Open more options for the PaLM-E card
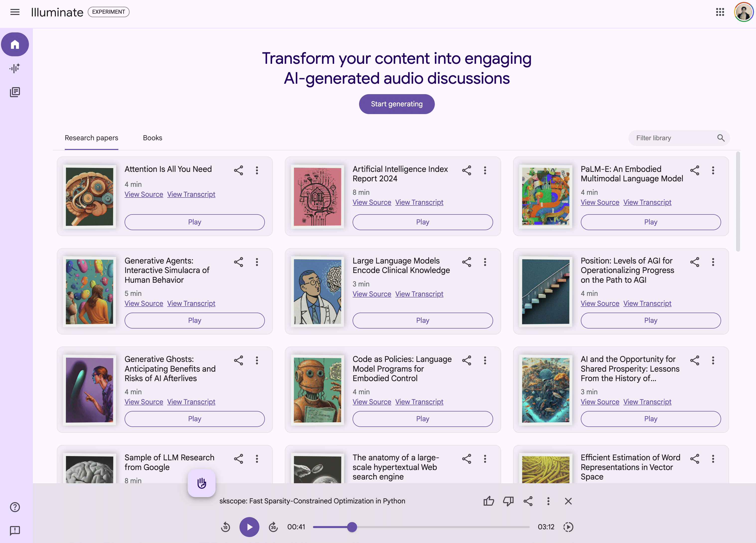The height and width of the screenshot is (543, 756). tap(713, 171)
